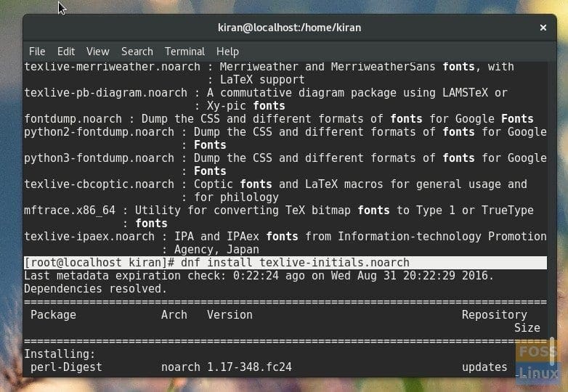The height and width of the screenshot is (392, 568).
Task: Click 'Agency, Japan' continuation line
Action: pyautogui.click(x=216, y=250)
